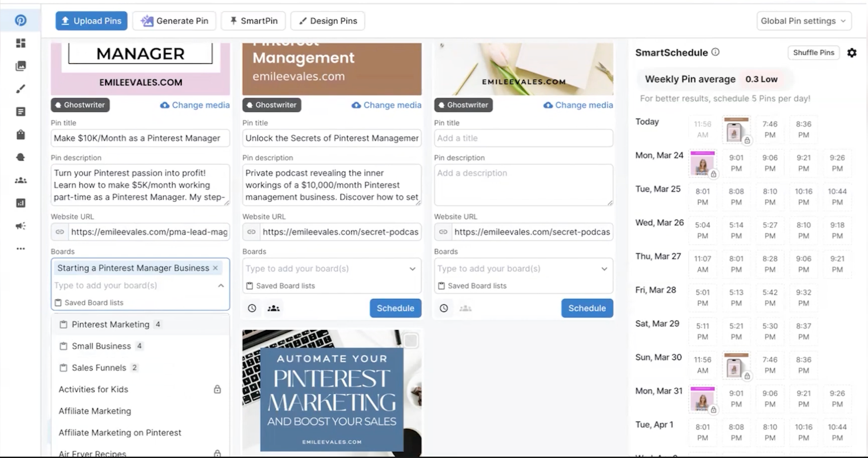
Task: Click the megaphone icon in sidebar
Action: pyautogui.click(x=20, y=226)
